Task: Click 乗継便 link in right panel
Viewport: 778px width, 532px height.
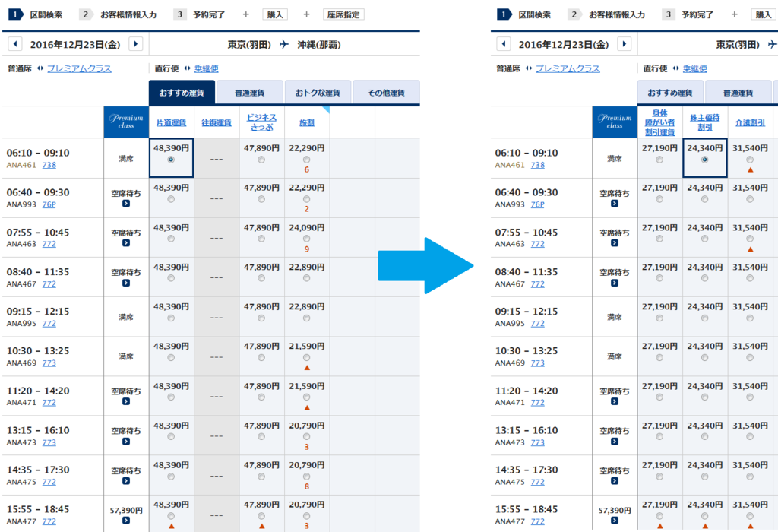Action: (x=694, y=68)
